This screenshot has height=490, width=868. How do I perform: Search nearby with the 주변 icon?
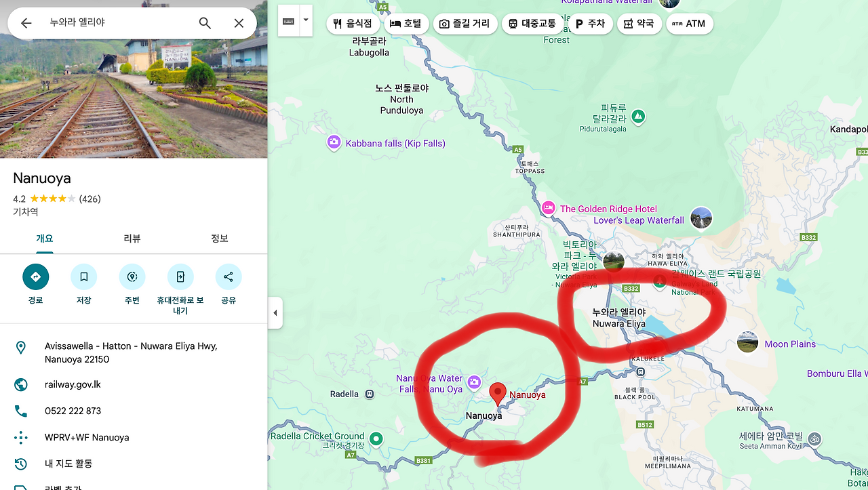(132, 277)
